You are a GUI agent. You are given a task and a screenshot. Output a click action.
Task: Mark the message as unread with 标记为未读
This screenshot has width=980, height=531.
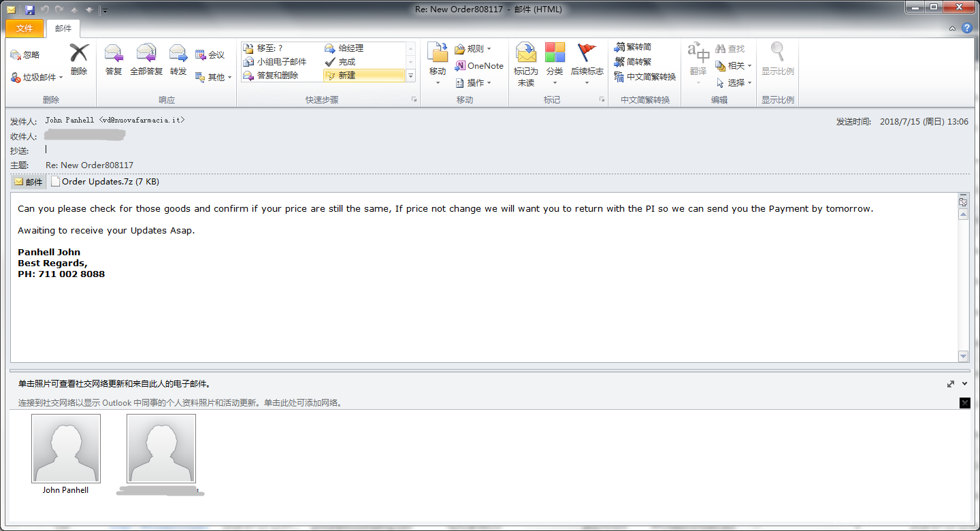click(x=526, y=64)
